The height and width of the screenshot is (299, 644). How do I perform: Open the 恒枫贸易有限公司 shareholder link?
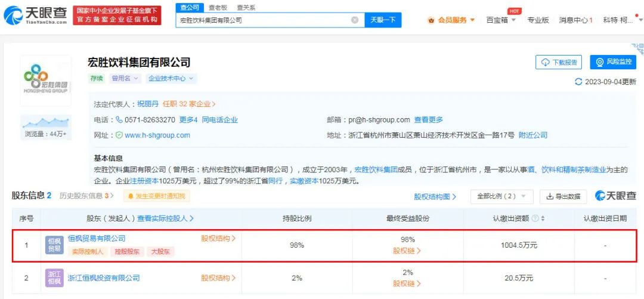point(97,239)
